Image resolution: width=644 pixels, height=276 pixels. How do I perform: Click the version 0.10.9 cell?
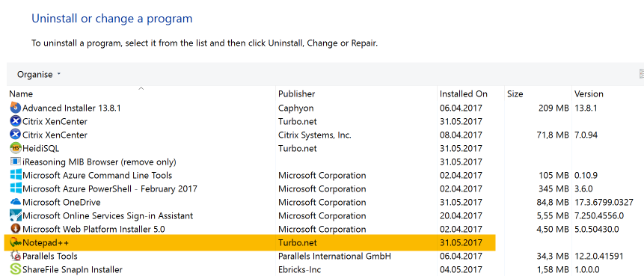click(586, 175)
